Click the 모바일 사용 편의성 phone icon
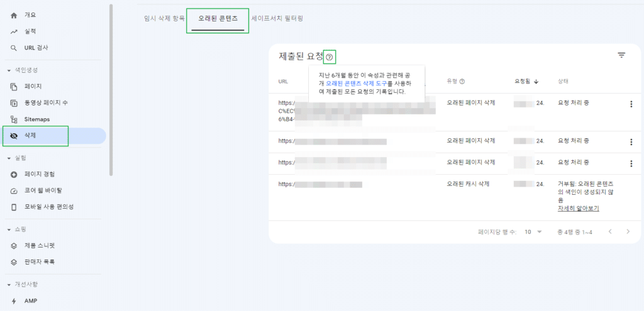 [x=14, y=207]
